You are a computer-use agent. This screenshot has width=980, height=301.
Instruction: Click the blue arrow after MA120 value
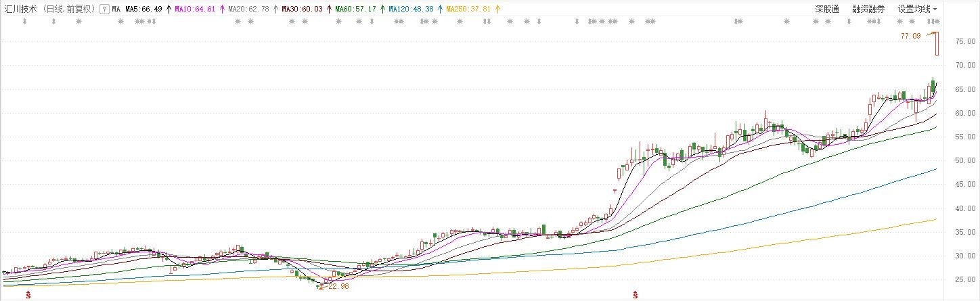440,9
